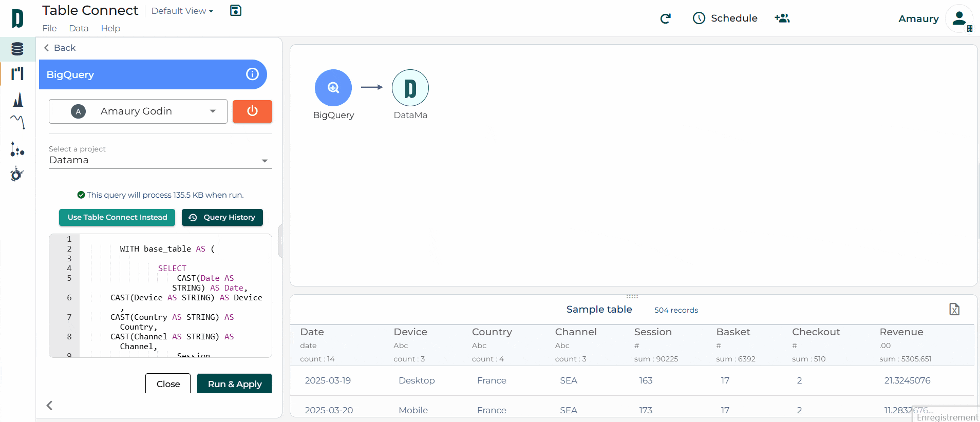Screen dimensions: 980x422
Task: Save the current view with disk icon
Action: (236, 10)
